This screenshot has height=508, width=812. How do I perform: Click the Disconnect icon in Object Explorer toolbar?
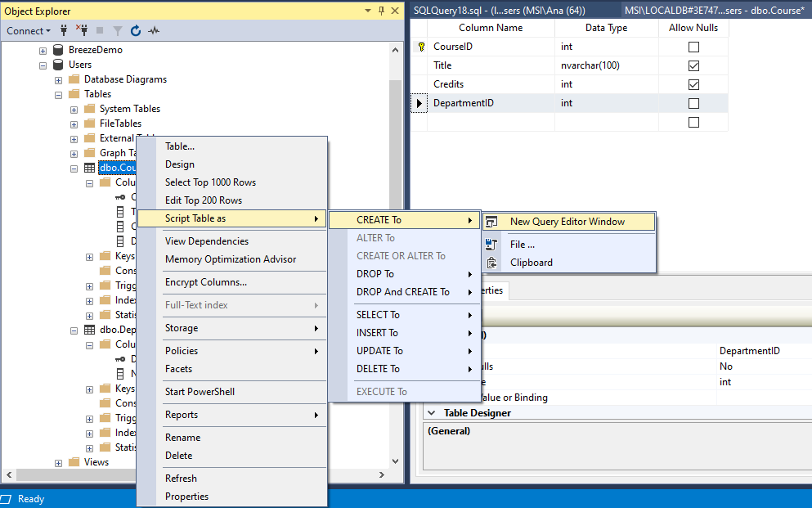click(83, 30)
